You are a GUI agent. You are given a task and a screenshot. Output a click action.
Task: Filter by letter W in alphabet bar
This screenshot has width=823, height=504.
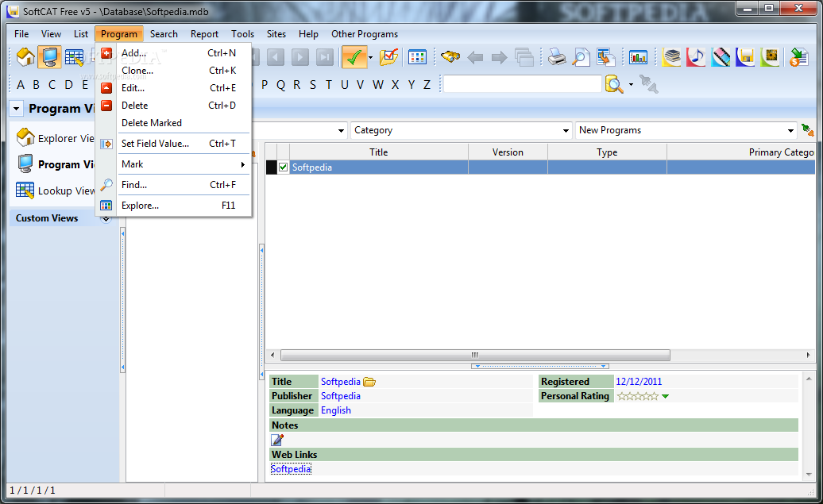click(x=378, y=85)
